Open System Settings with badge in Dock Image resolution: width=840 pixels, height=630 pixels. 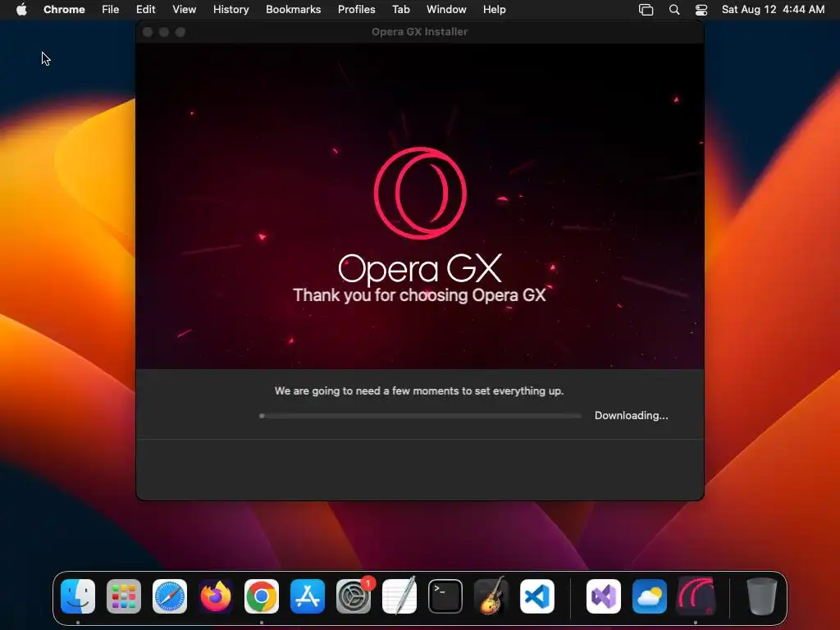pos(354,596)
